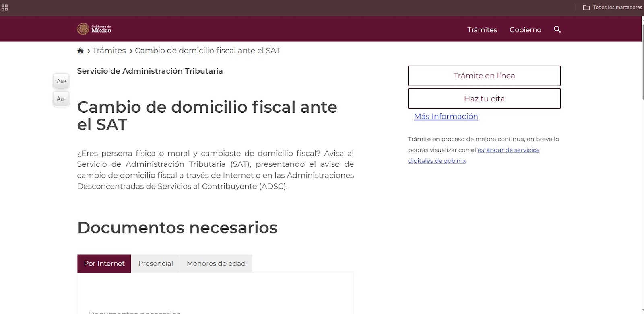Image resolution: width=644 pixels, height=314 pixels.
Task: Open the Más Información link
Action: pyautogui.click(x=446, y=117)
